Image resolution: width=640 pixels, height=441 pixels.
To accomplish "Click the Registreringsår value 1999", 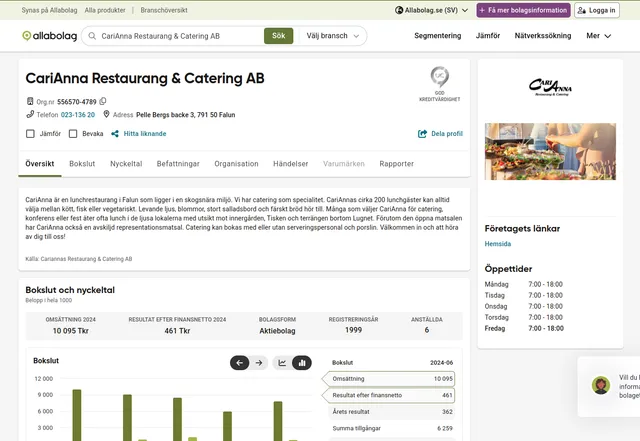I will [x=353, y=330].
